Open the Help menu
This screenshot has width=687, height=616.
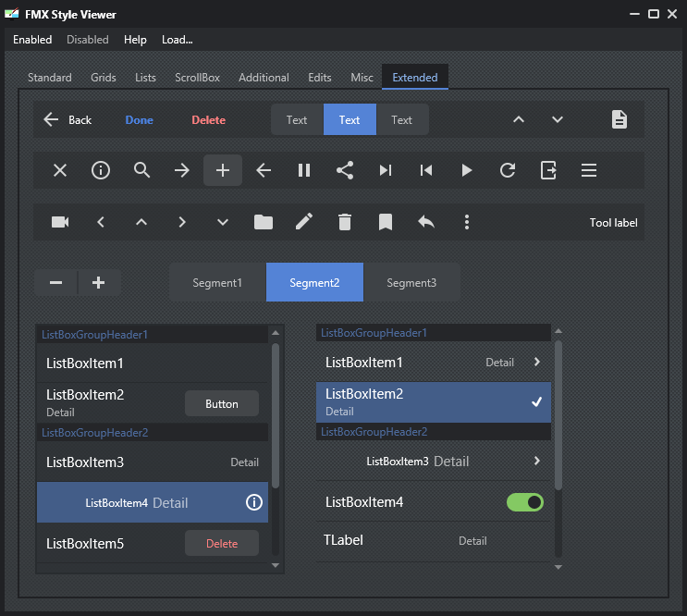[x=135, y=40]
